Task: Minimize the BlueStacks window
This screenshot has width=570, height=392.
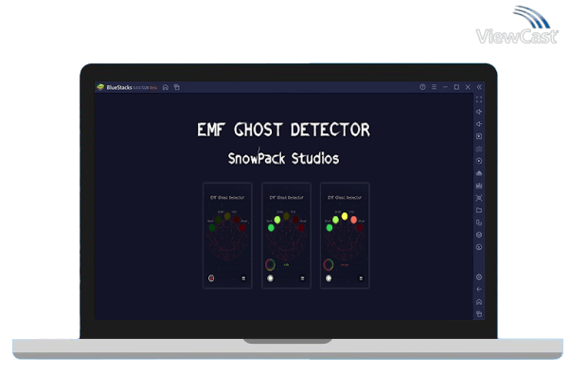Action: pos(445,87)
